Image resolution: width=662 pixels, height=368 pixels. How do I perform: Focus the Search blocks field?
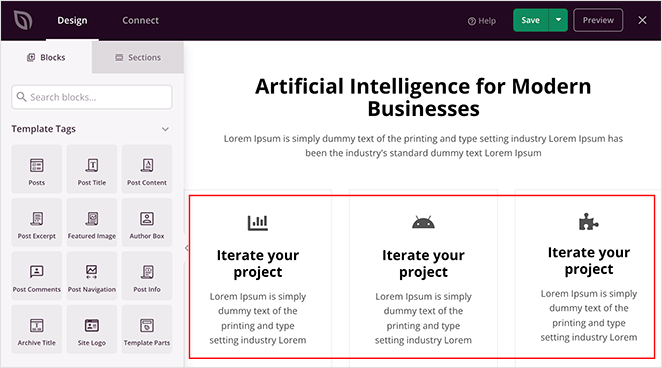[92, 97]
